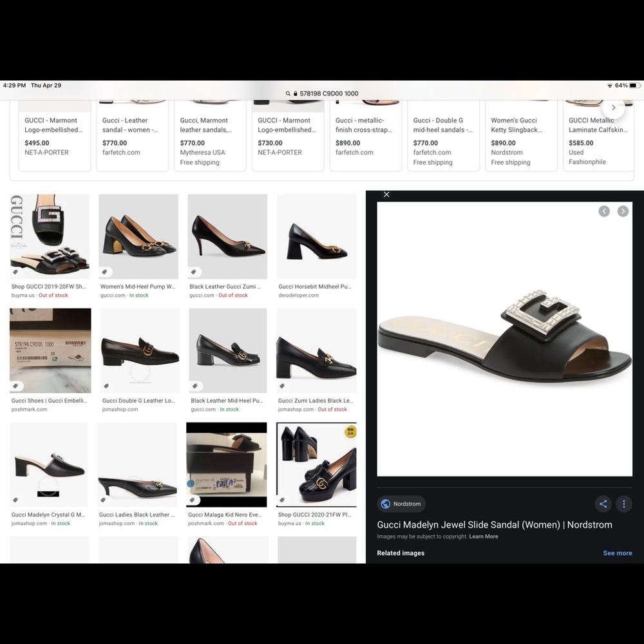Open Women's Mid-Heel Pump gucci.com thumbnail
Screen dimensions: 644x644
138,236
